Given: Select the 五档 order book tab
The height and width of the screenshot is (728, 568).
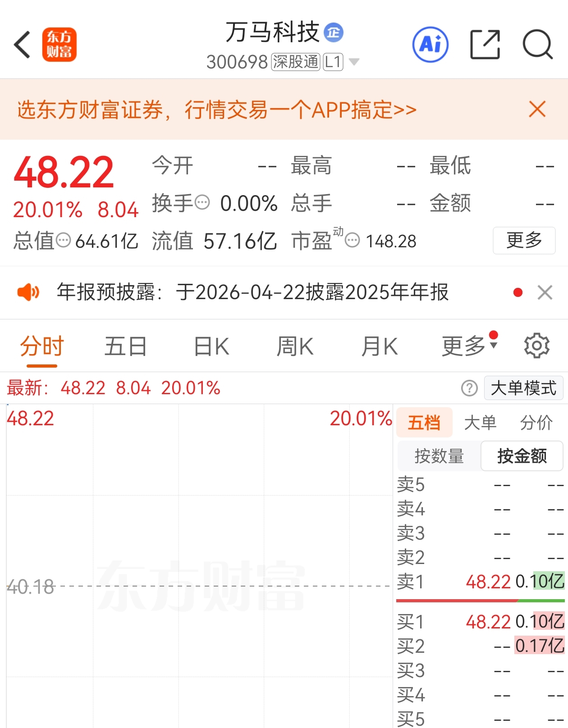Looking at the screenshot, I should (x=424, y=423).
